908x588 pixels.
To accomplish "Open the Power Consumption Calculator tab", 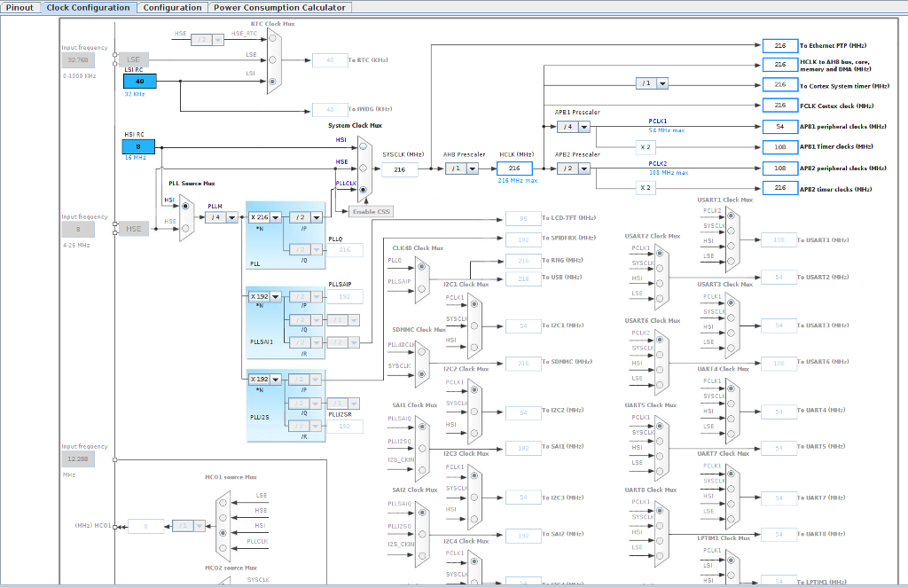I will tap(279, 7).
